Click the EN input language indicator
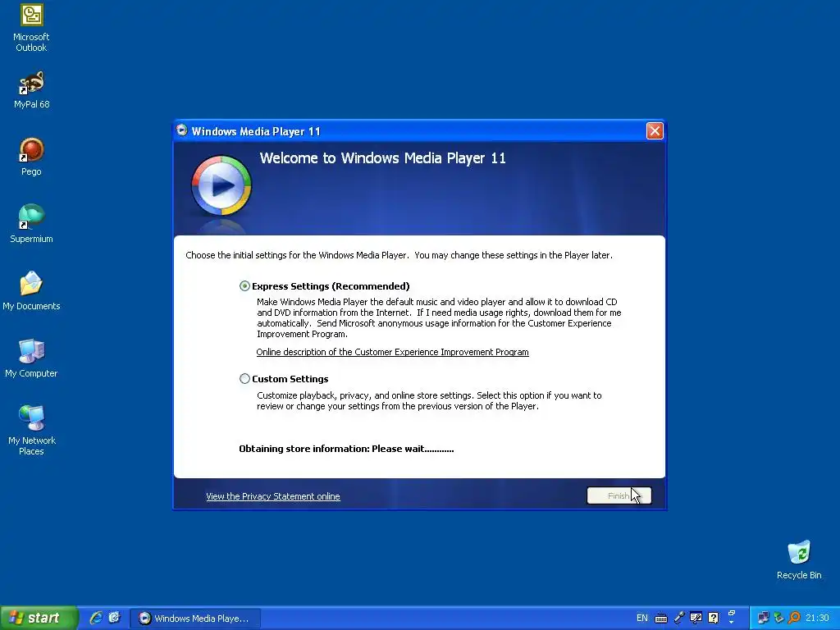Screen dimensions: 840x630 click(641, 619)
